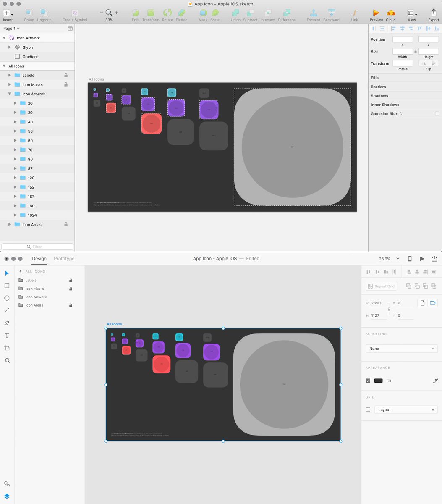This screenshot has width=442, height=504.
Task: Click the Cloud sharing icon
Action: point(390,14)
